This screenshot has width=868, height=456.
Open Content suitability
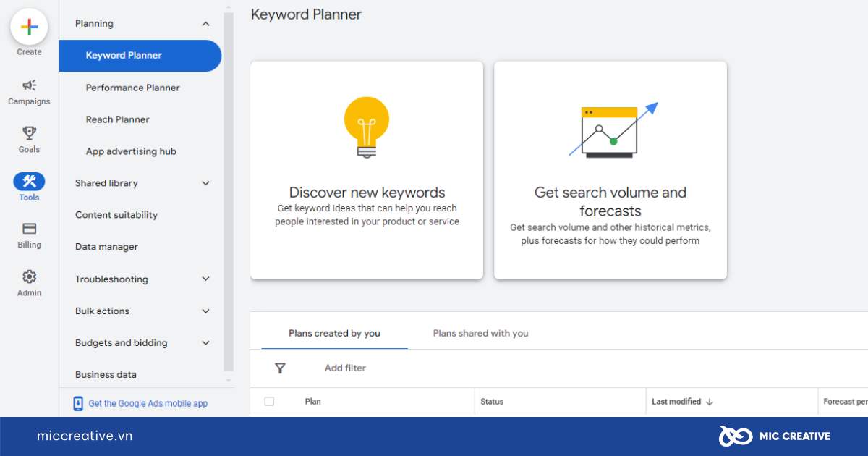(x=116, y=215)
